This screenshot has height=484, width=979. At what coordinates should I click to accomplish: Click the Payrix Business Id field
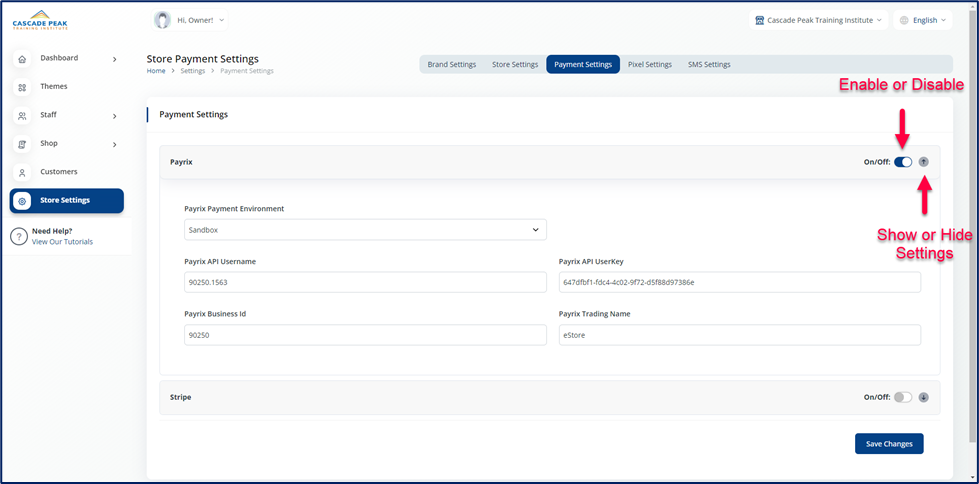coord(365,335)
